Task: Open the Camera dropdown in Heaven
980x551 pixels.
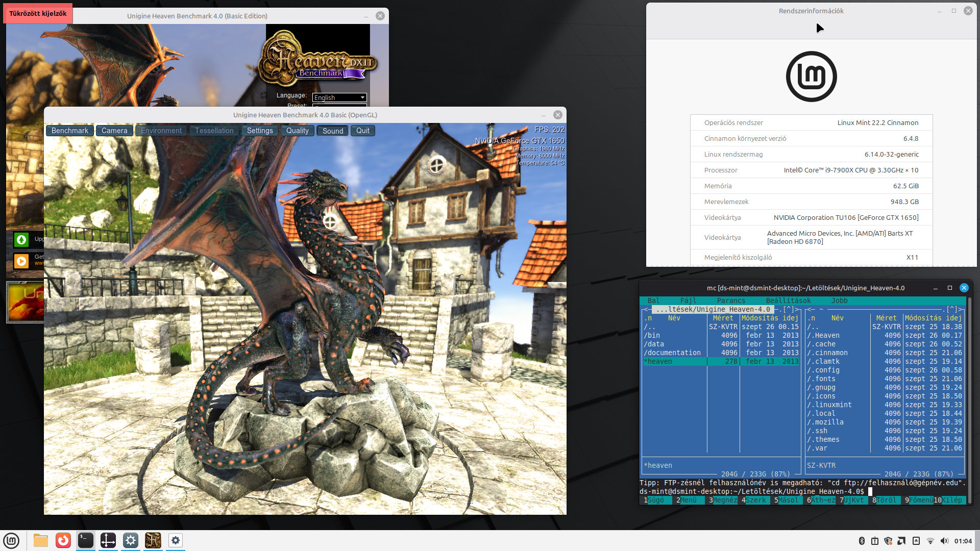Action: tap(114, 131)
